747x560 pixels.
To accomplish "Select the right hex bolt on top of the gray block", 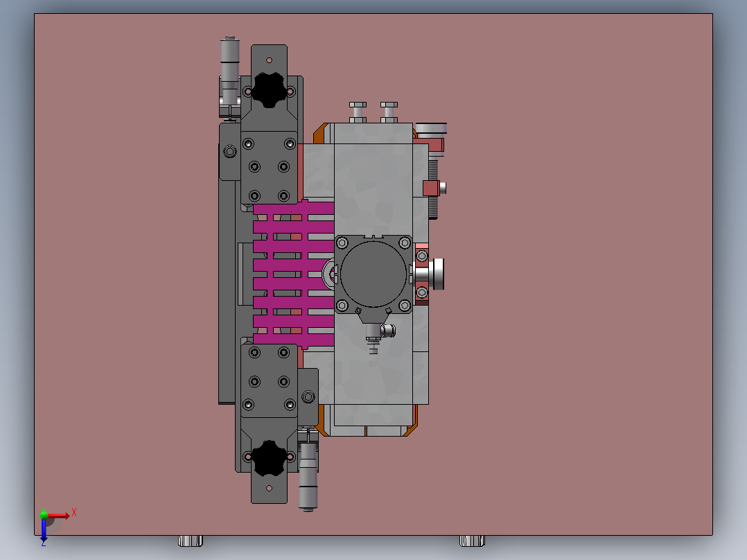I will [x=389, y=112].
